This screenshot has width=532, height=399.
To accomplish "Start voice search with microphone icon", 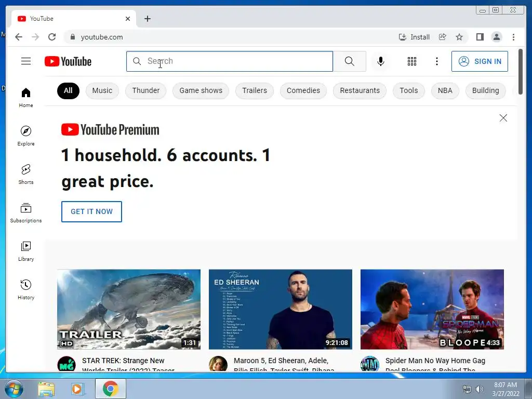I will [381, 61].
